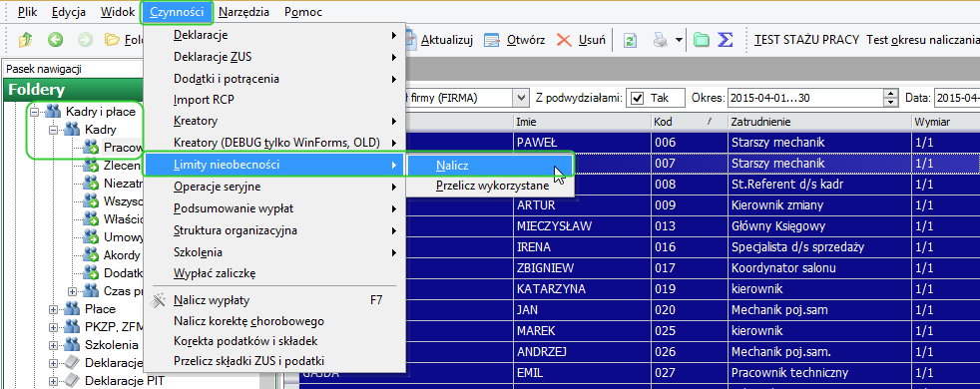Increase Okres with the stepper up arrow

pyautogui.click(x=890, y=94)
